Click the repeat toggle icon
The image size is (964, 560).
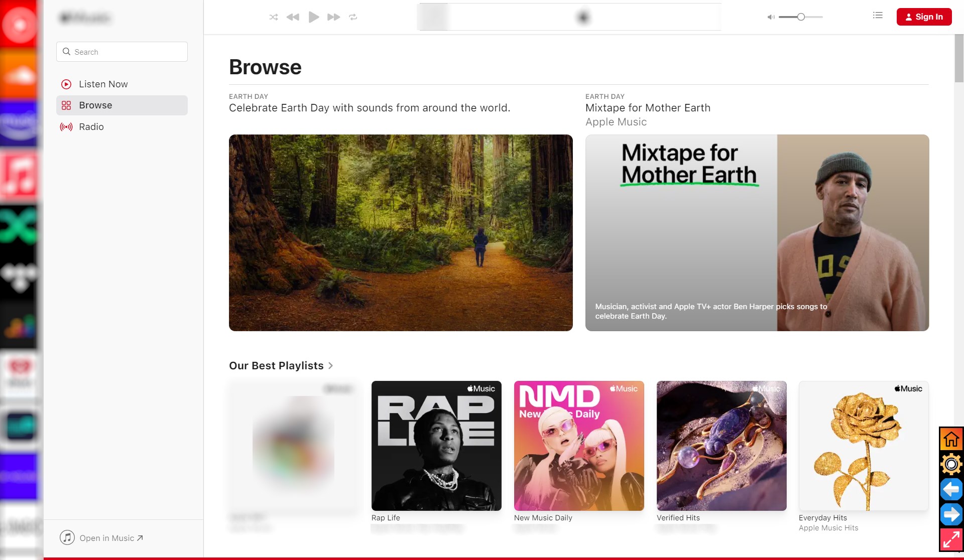tap(353, 17)
